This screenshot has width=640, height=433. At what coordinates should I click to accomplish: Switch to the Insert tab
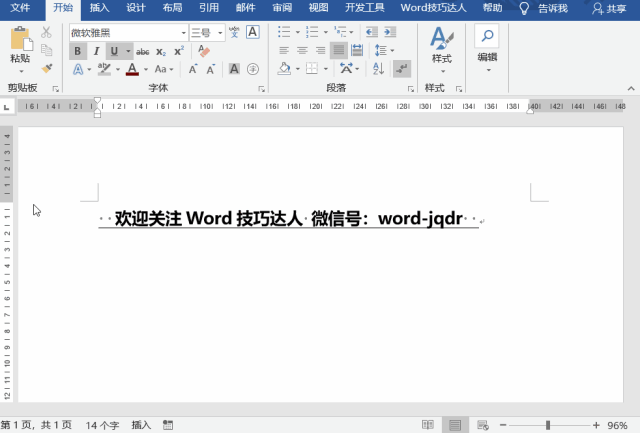[100, 8]
